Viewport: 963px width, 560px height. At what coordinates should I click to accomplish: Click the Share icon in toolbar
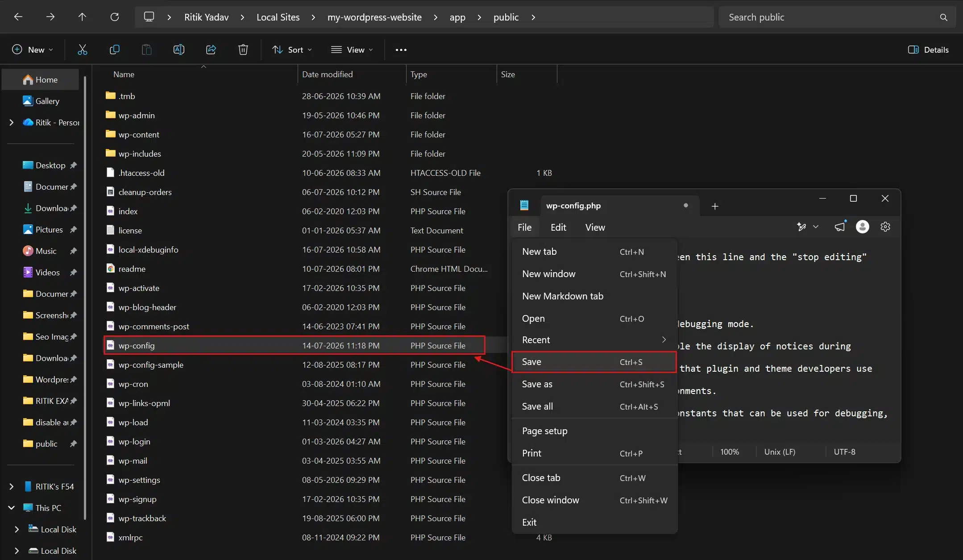[x=211, y=50]
